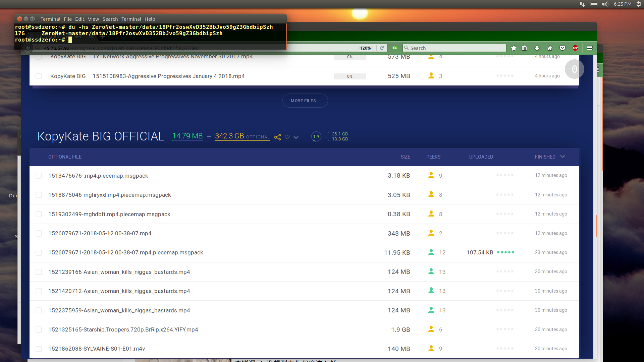Open the browser hamburger menu
The width and height of the screenshot is (644, 362).
click(x=589, y=48)
